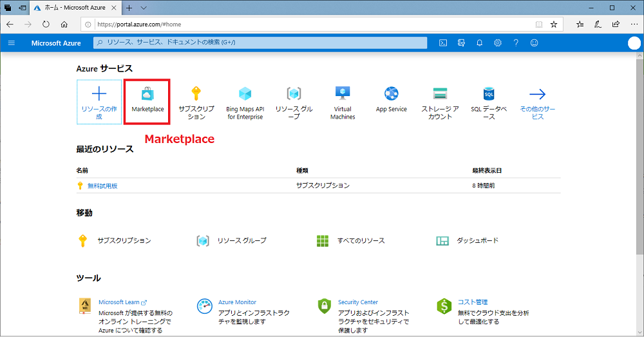
Task: Open a new browser tab
Action: point(129,8)
